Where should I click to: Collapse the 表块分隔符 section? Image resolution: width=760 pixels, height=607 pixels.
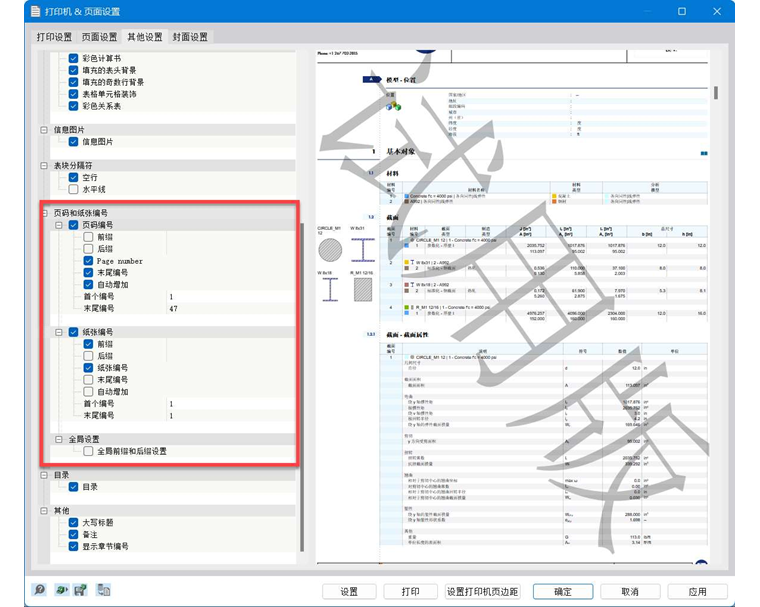tap(44, 166)
